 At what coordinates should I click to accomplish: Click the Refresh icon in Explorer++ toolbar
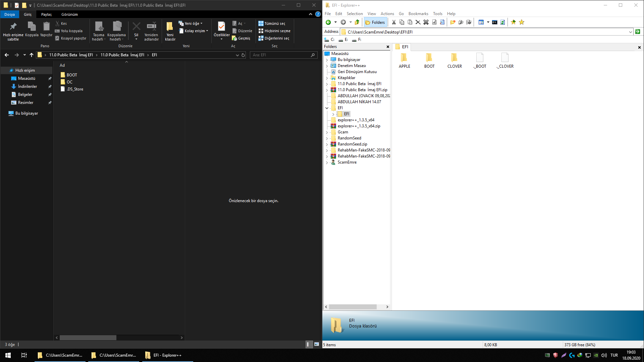[x=502, y=22]
